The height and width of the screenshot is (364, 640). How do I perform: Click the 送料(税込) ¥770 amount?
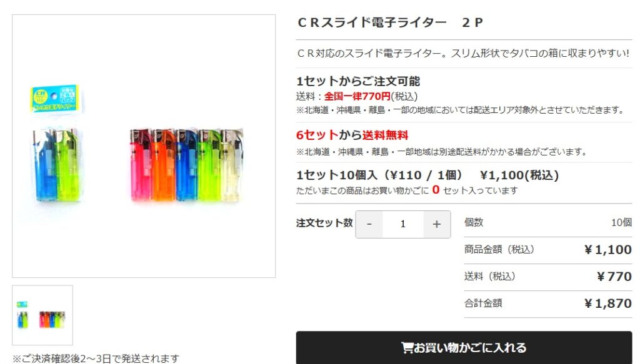tap(614, 277)
